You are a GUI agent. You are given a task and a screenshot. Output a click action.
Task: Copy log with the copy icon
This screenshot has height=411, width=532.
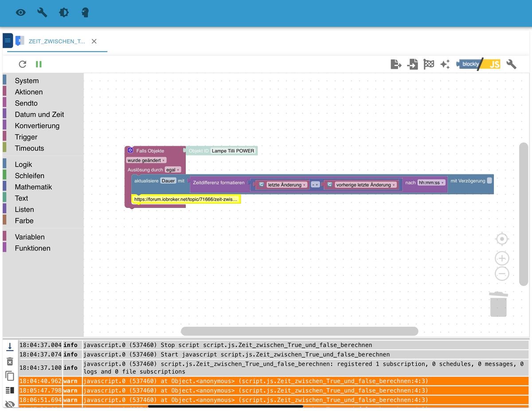coord(10,376)
